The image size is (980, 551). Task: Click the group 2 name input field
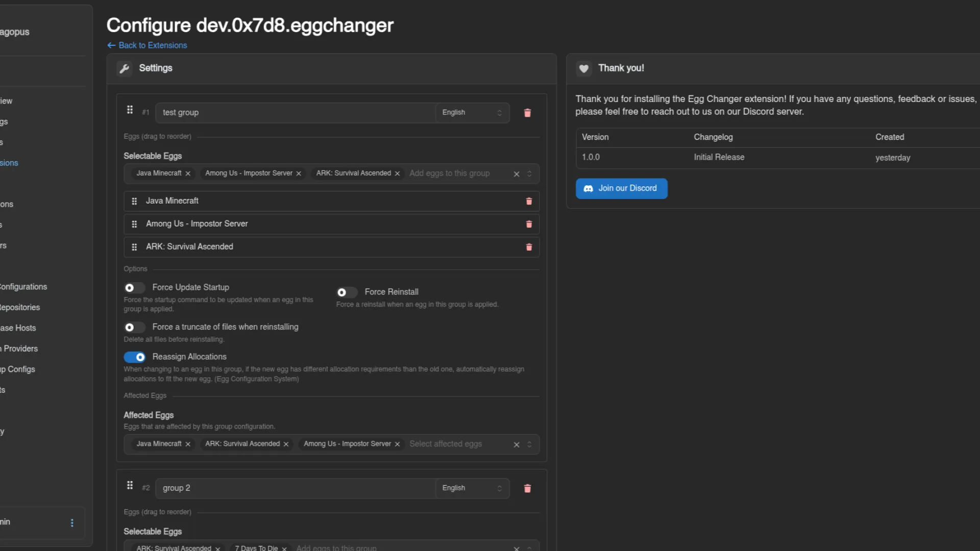(295, 488)
